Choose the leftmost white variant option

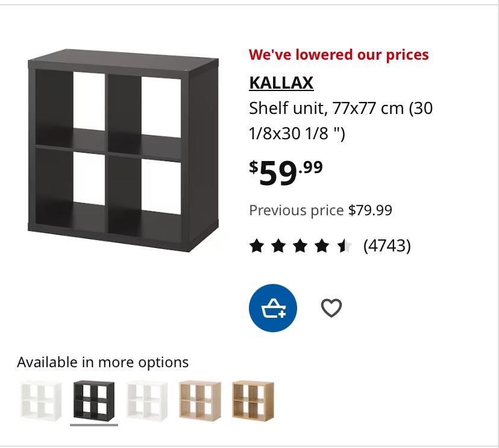(40, 400)
